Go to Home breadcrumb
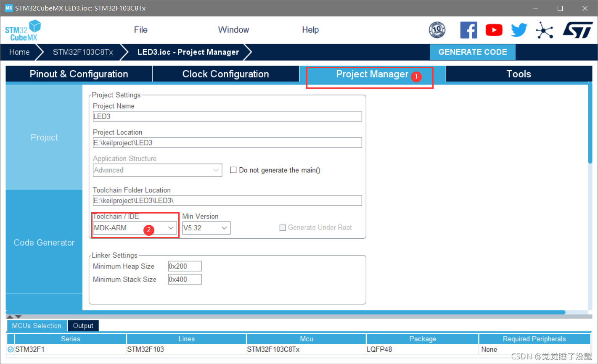 click(19, 52)
